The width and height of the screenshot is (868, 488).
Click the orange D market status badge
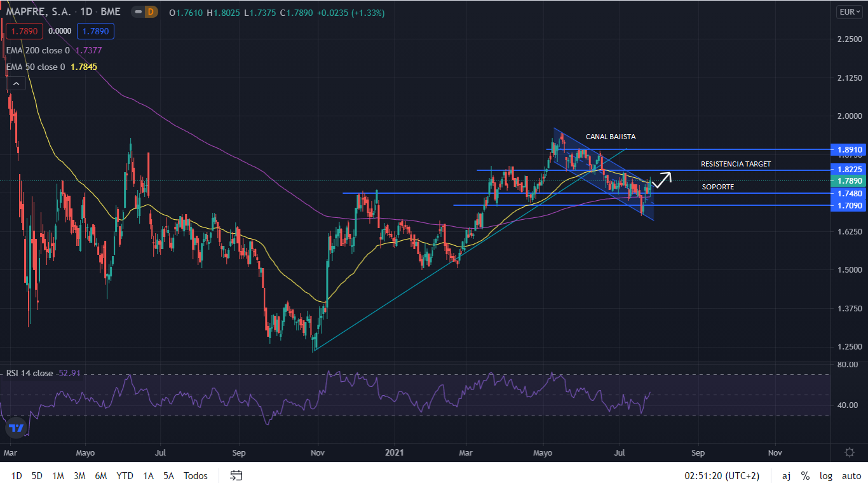tap(150, 12)
